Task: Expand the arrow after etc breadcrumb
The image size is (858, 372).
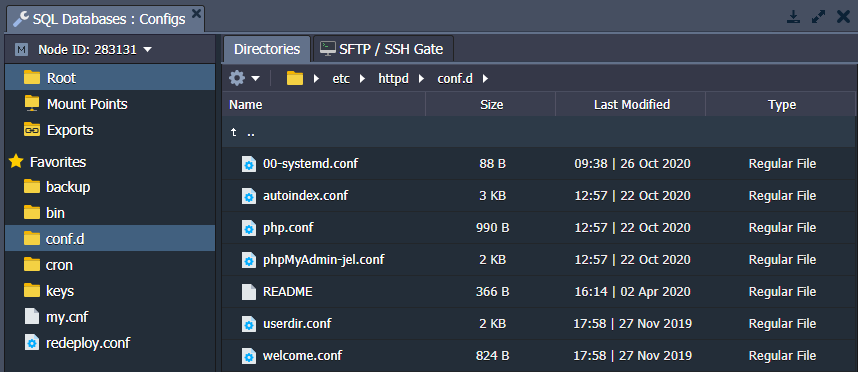Action: click(x=362, y=79)
